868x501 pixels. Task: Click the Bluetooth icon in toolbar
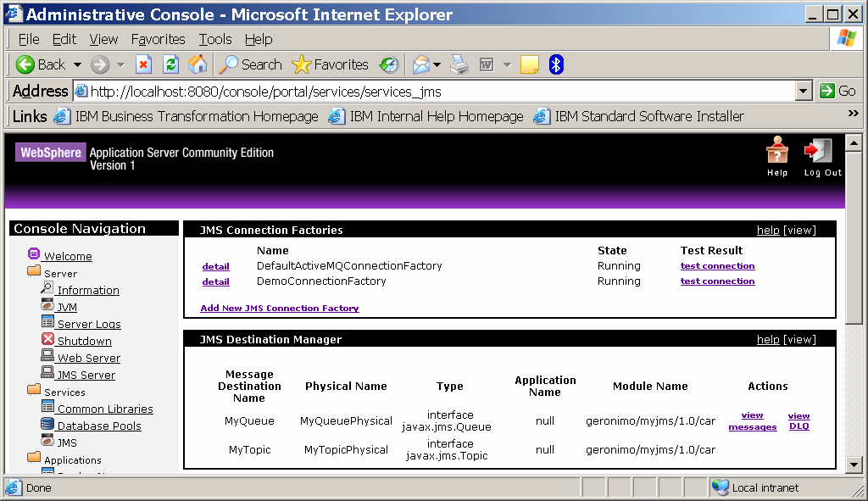[x=556, y=64]
